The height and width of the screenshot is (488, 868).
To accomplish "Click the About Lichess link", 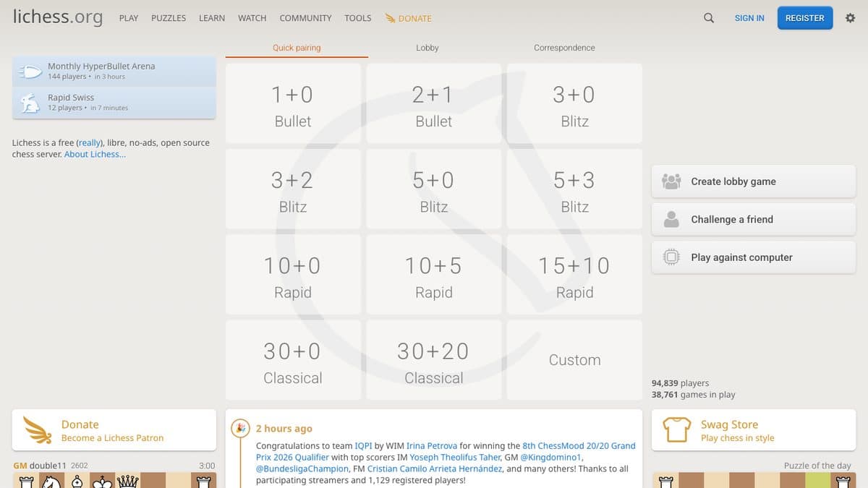I will [95, 154].
